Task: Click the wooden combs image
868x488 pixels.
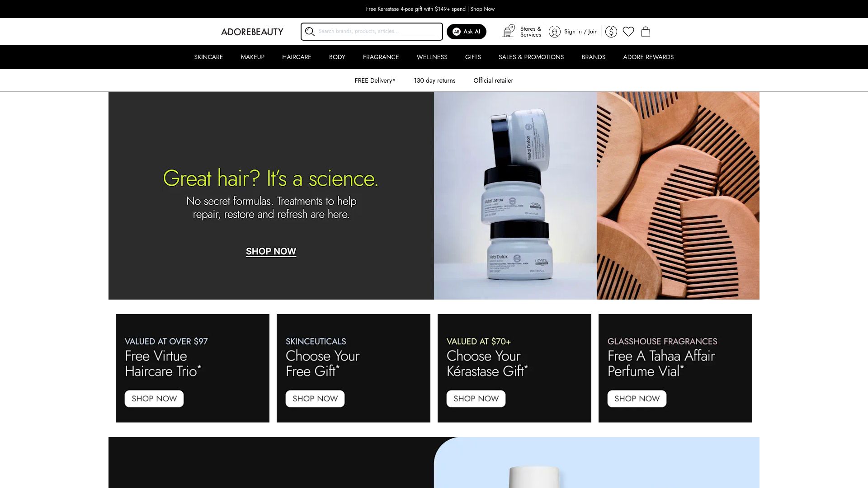Action: click(x=678, y=196)
